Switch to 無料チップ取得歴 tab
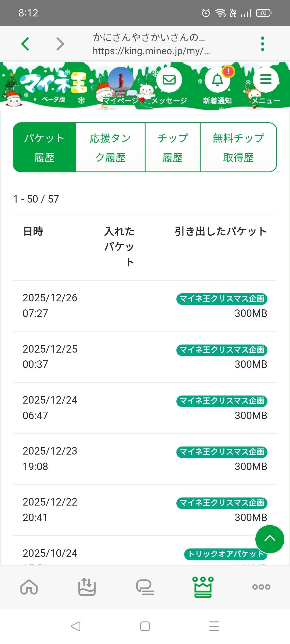Screen dimensions: 290x644 tap(238, 147)
